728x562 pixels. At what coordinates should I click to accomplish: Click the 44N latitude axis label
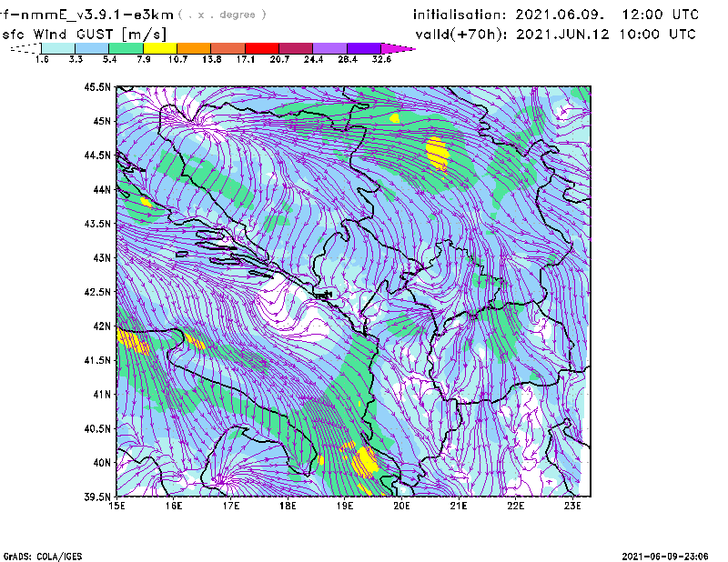coord(102,189)
